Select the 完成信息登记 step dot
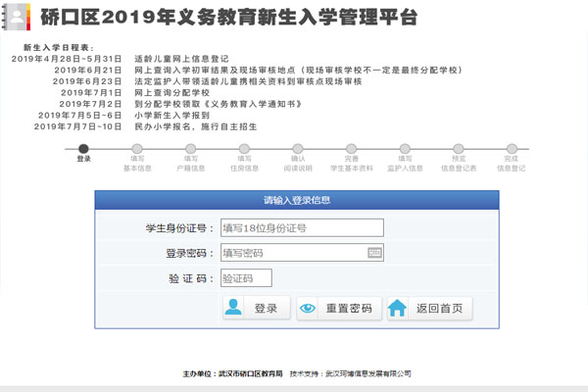This screenshot has height=392, width=588. pos(511,148)
